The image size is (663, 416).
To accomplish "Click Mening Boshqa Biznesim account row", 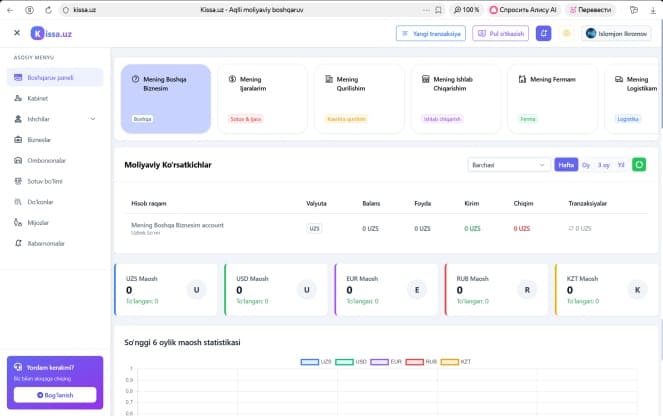I will [x=386, y=228].
